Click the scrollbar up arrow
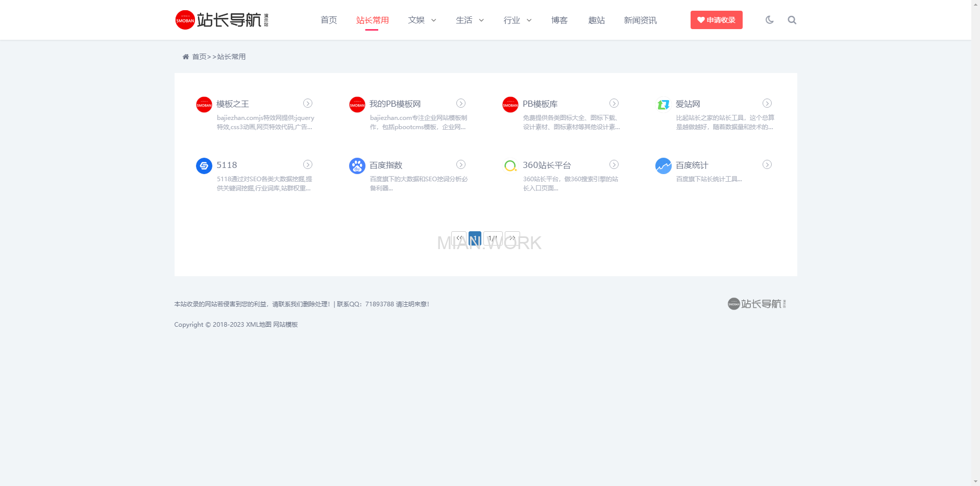The width and height of the screenshot is (980, 486). coord(975,4)
